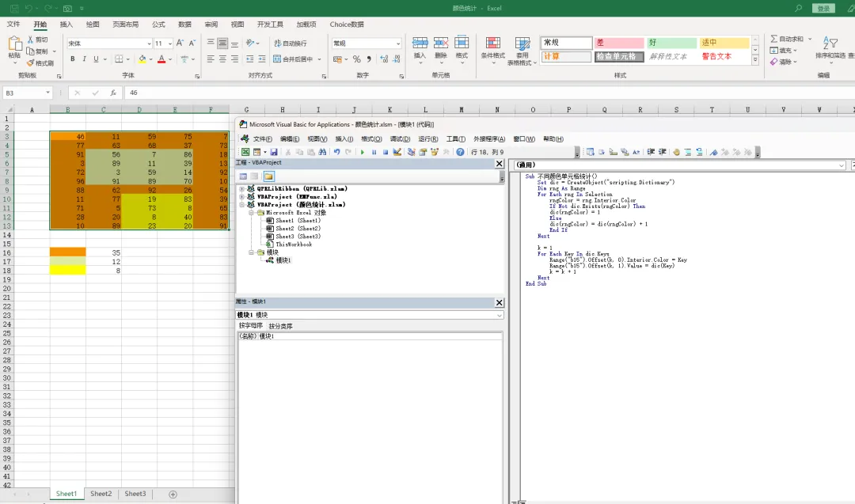This screenshot has width=855, height=504.
Task: Toggle Bold formatting in Excel ribbon
Action: 73,59
